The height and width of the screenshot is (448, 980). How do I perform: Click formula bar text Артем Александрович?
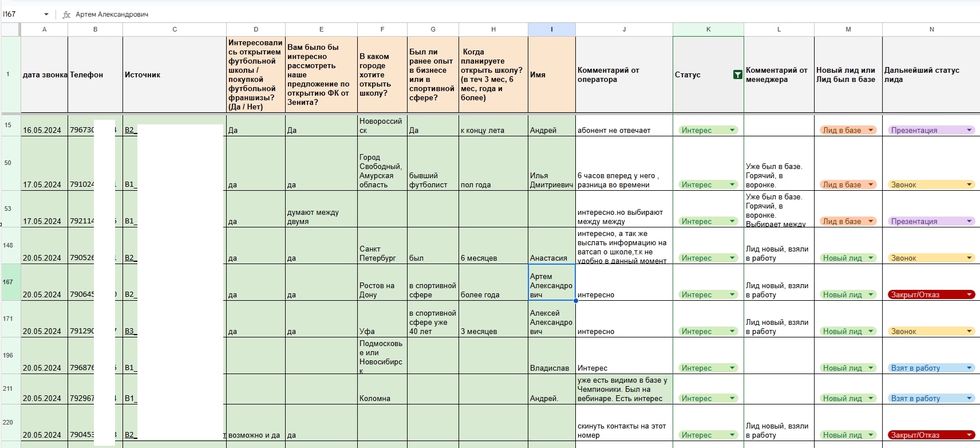(112, 14)
